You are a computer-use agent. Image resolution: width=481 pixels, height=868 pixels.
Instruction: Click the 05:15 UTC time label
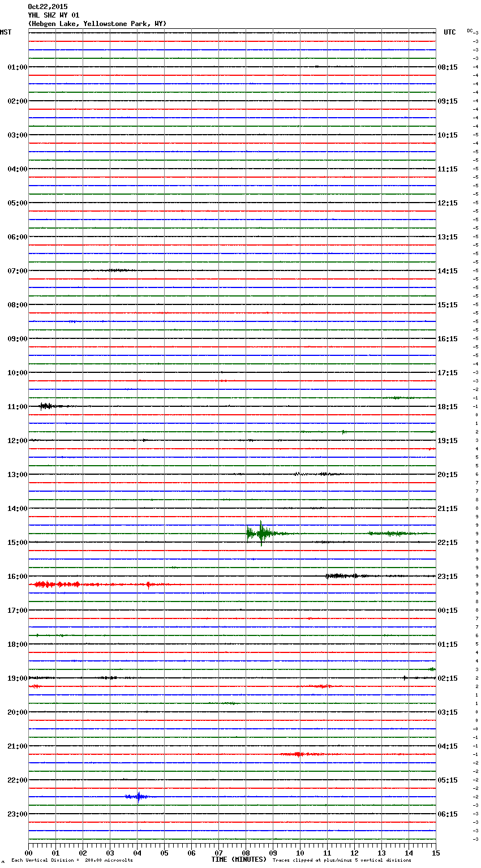tap(448, 780)
